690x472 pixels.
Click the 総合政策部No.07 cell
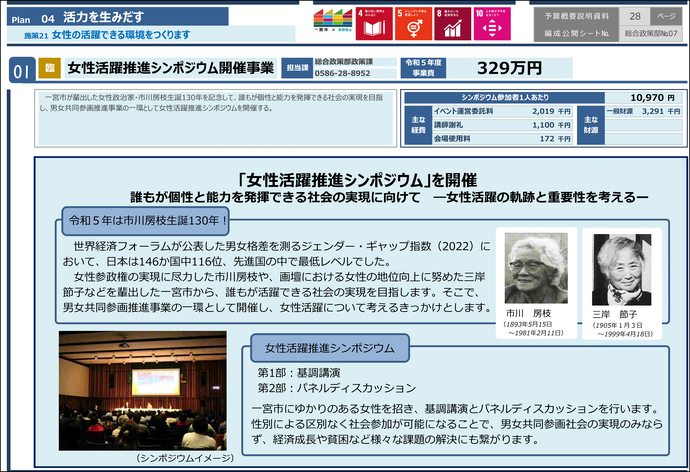click(651, 33)
